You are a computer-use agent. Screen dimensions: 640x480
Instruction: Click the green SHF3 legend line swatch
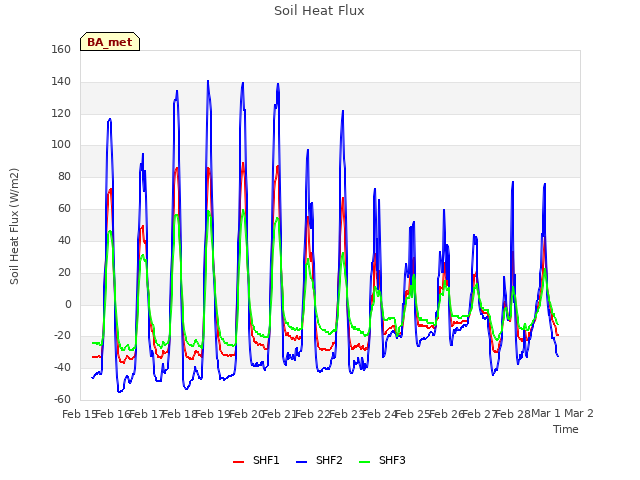pyautogui.click(x=364, y=462)
